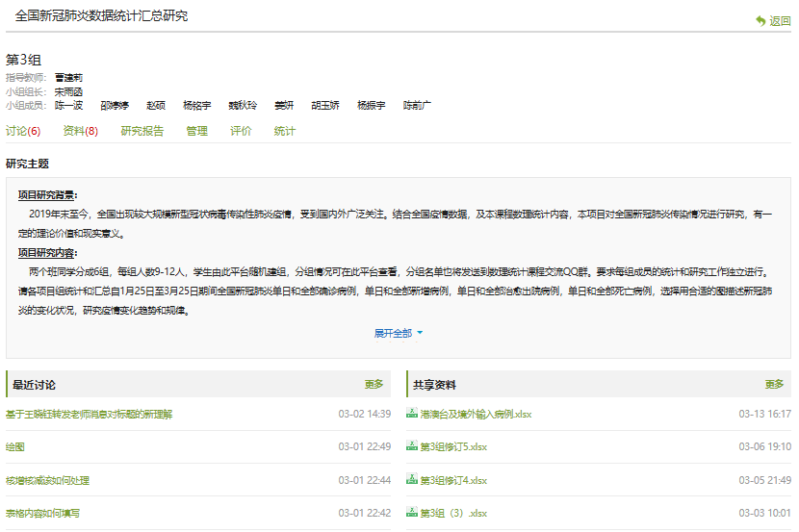The image size is (799, 532).
Task: Switch to the 统计 tab
Action: tap(284, 131)
